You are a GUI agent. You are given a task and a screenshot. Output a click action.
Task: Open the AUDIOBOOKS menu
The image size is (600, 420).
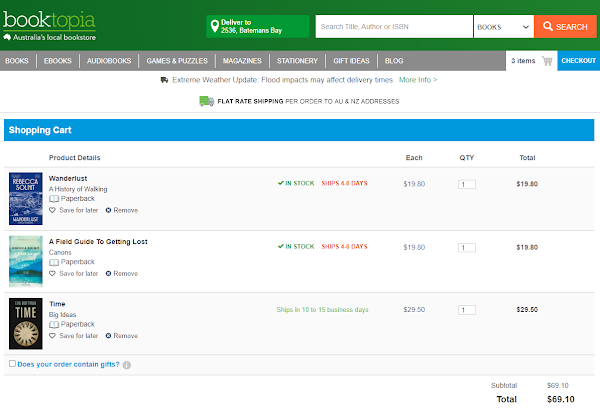tap(109, 61)
